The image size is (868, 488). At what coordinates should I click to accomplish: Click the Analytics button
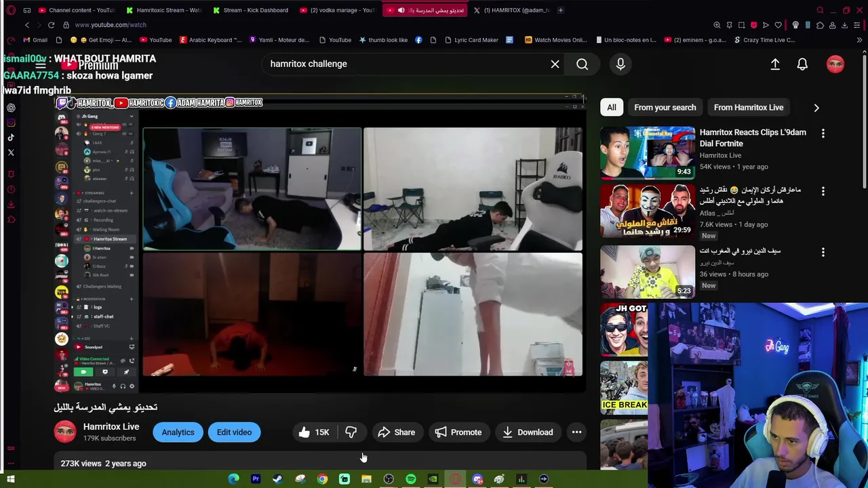point(178,432)
